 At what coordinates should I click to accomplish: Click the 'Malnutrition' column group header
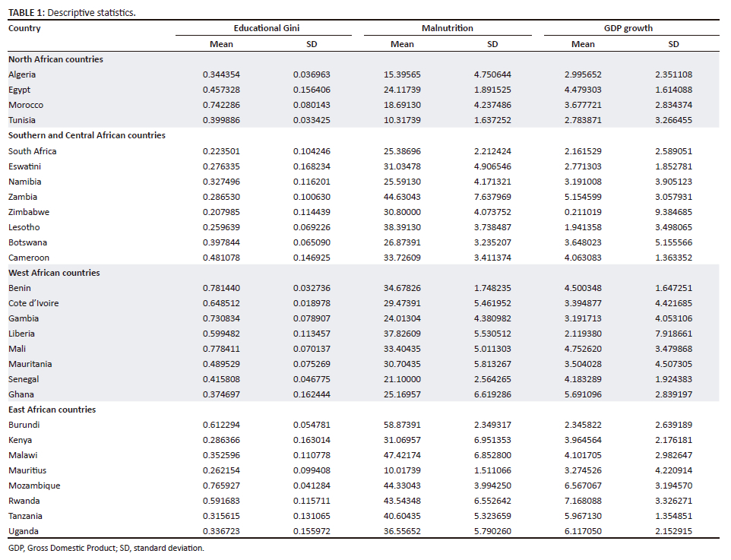(x=447, y=28)
